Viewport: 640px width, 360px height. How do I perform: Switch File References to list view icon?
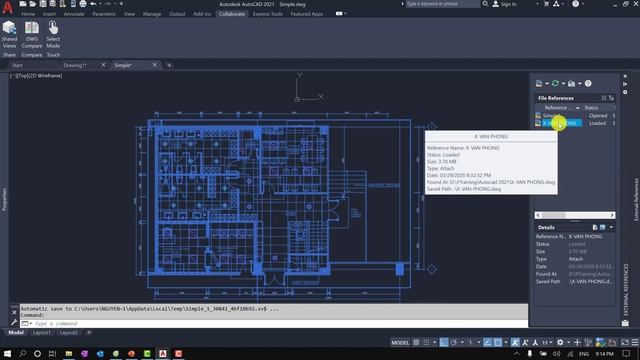point(604,98)
